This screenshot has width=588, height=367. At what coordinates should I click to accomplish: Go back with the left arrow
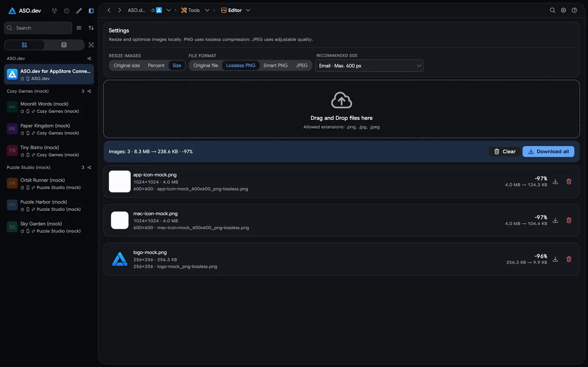[109, 10]
